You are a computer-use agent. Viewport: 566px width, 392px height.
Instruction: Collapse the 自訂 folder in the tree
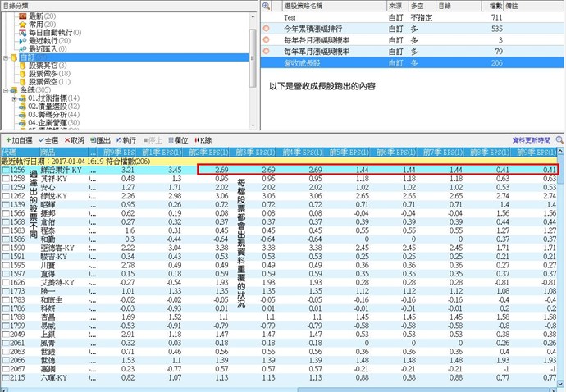(x=6, y=58)
